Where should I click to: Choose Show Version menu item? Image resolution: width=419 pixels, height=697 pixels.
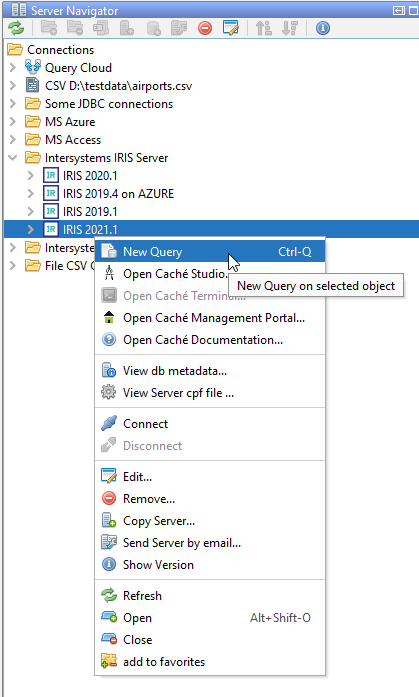click(210, 565)
